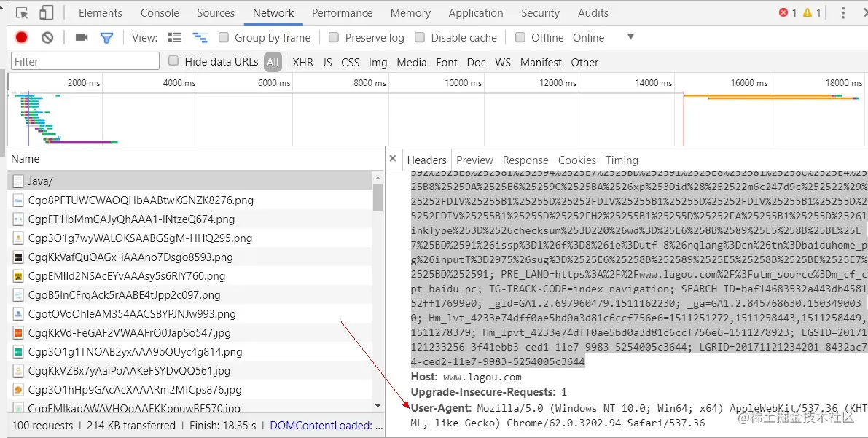Select request CgotOVoOhleAM354AACSBYPJNJw993.png
The image size is (868, 438).
(x=190, y=314)
